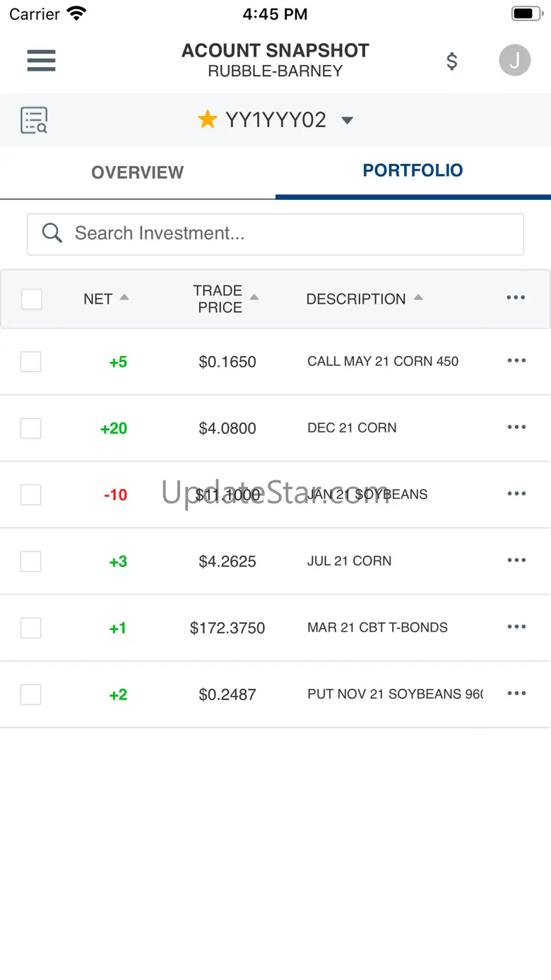551x980 pixels.
Task: Open the PUT NOV 21 SOYBEANS position
Action: point(394,694)
